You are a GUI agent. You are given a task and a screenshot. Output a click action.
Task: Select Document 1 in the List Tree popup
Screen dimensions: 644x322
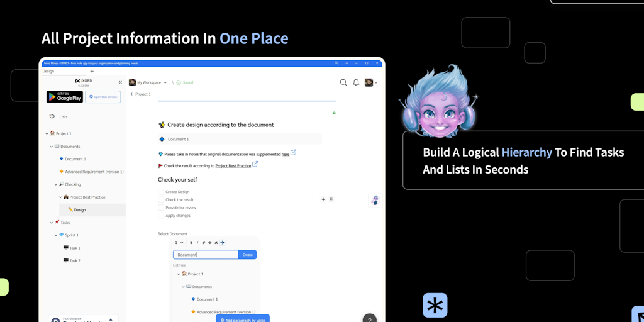[204, 299]
